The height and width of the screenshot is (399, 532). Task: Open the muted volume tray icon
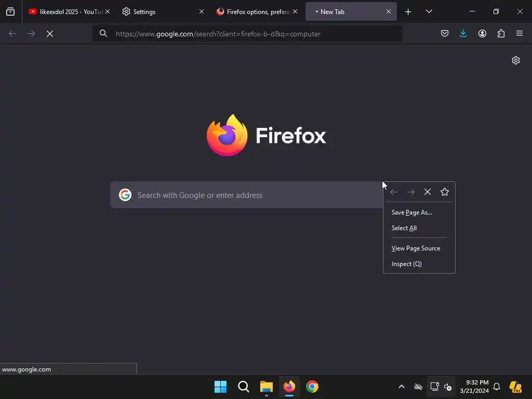[x=448, y=387]
